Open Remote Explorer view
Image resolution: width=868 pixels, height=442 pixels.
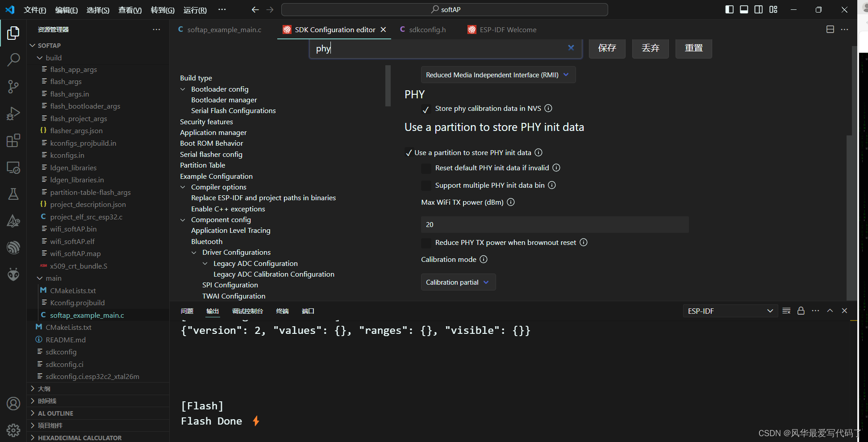pos(13,168)
